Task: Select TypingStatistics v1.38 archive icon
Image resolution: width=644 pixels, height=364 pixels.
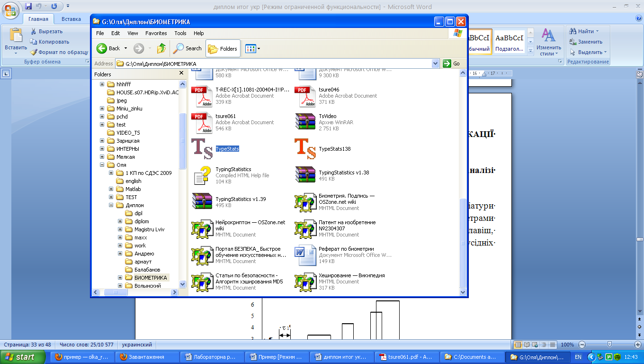Action: [x=305, y=175]
